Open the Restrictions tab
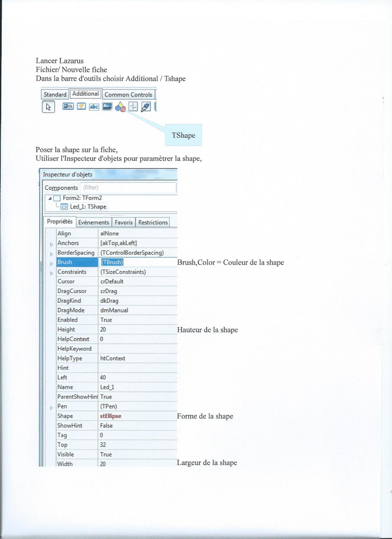 point(153,222)
